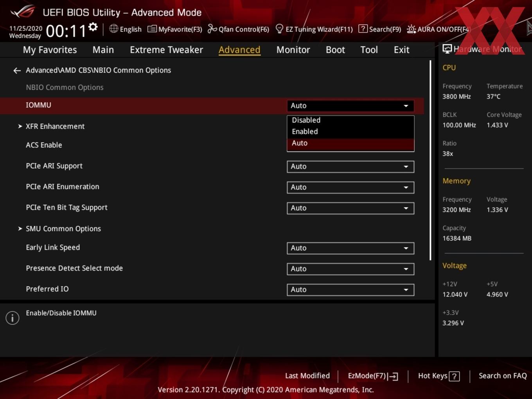
Task: Click the Core Voltage value 1.433 V
Action: click(497, 125)
